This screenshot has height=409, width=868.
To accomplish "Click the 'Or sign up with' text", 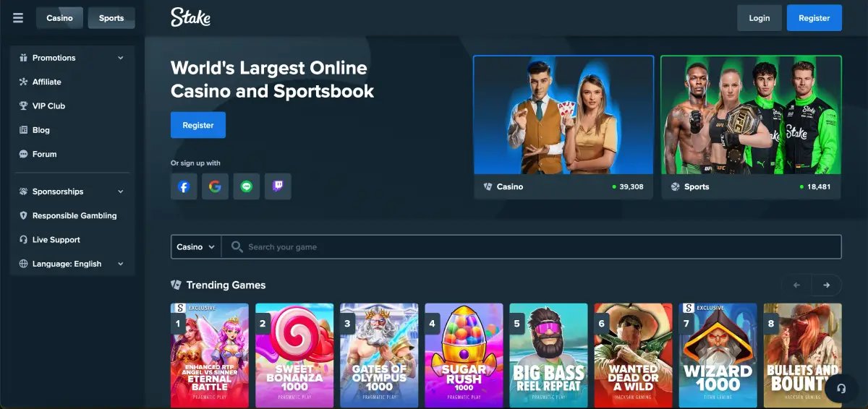I will [195, 163].
